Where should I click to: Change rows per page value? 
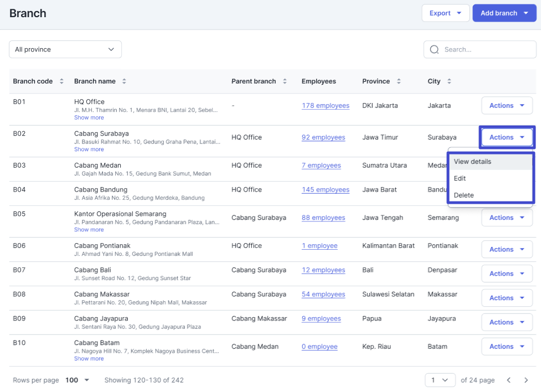coord(78,380)
